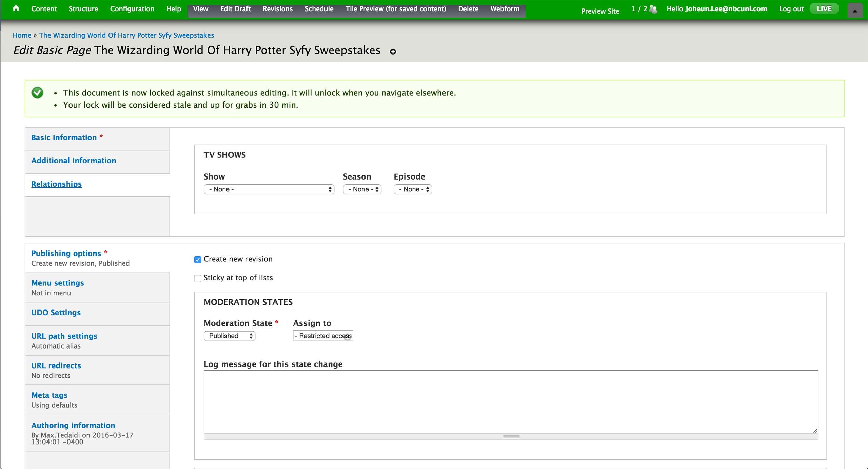Viewport: 868px width, 469px height.
Task: Click the LIVE environment toggle
Action: pos(824,9)
